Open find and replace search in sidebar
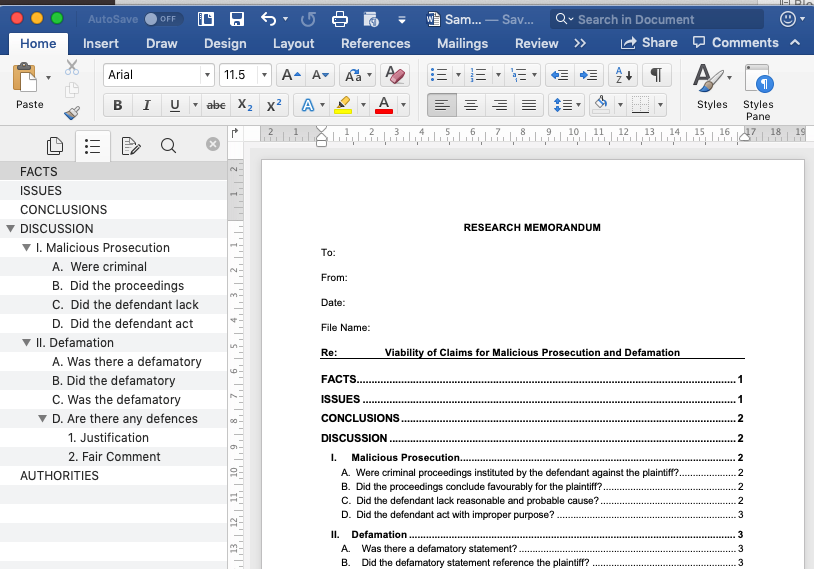 [168, 146]
